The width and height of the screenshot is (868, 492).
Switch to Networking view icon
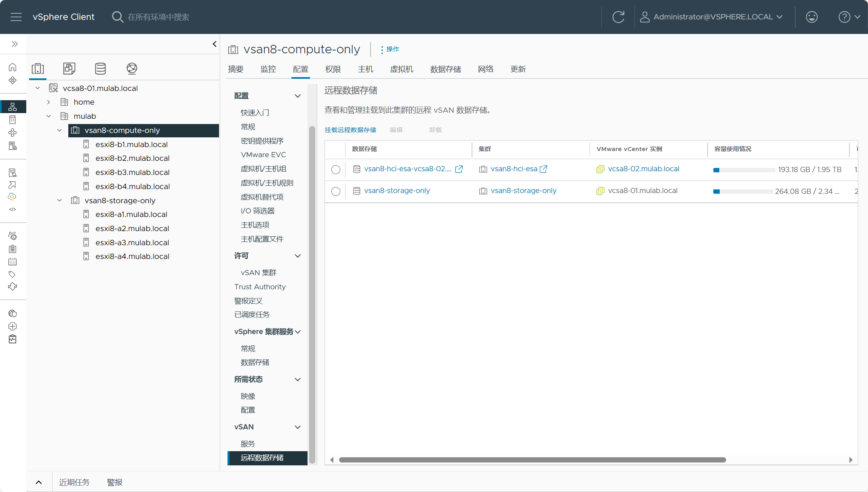tap(132, 68)
